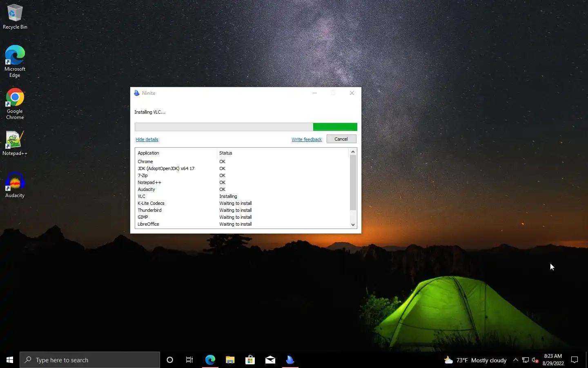Select the Audacity desktop shortcut

click(x=15, y=186)
